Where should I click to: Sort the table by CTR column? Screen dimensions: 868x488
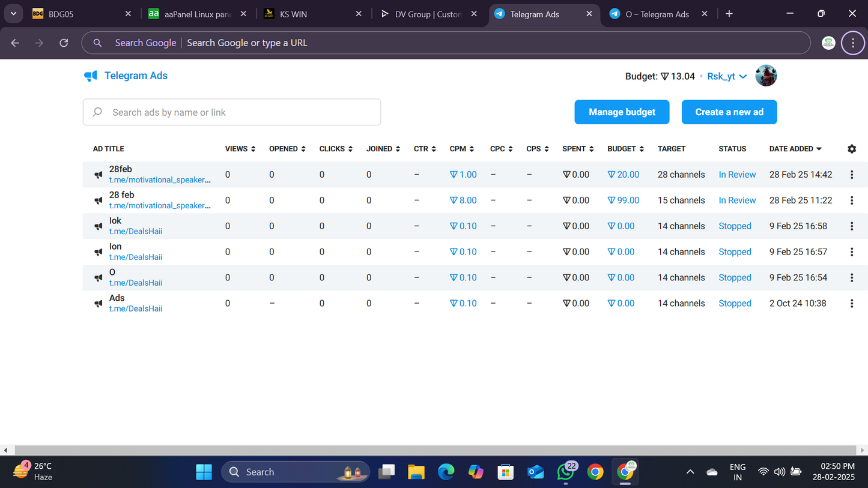click(425, 149)
